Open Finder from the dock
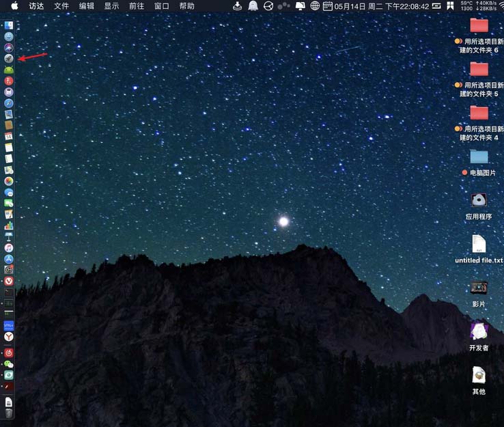 coord(9,25)
